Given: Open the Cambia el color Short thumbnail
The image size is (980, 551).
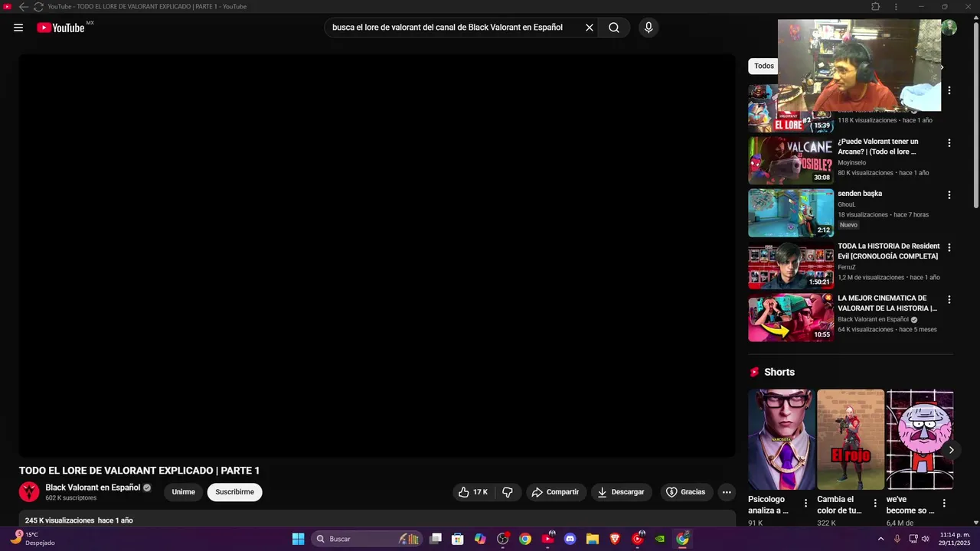Looking at the screenshot, I should pos(851,439).
